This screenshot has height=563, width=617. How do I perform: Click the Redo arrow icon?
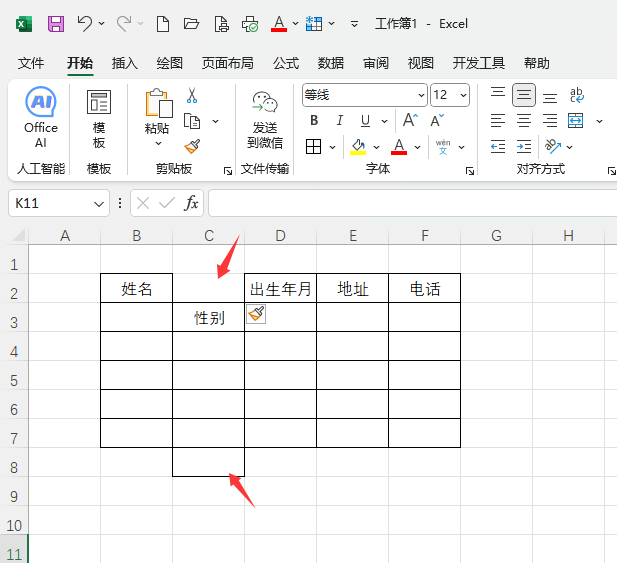coord(124,24)
